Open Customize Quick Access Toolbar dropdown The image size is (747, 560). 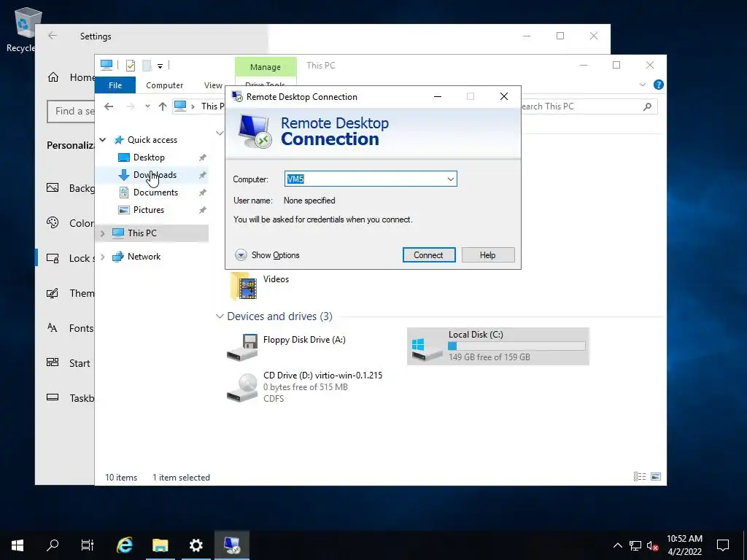tap(160, 66)
